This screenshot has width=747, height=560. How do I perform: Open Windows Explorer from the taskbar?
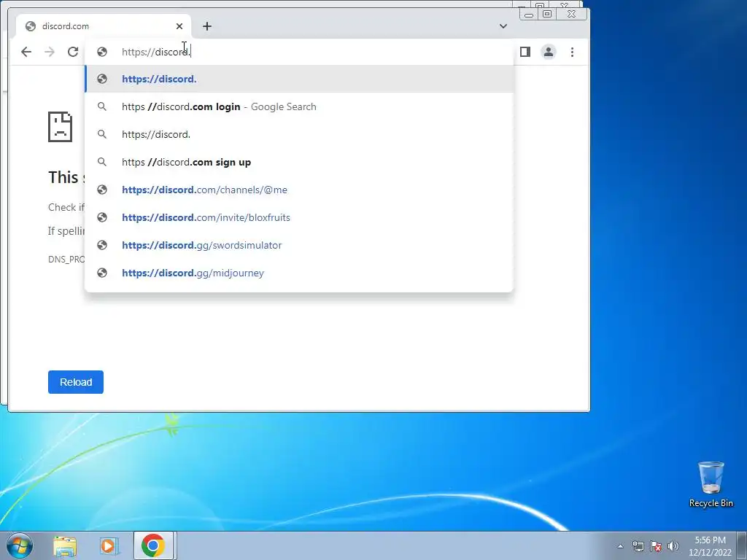click(x=65, y=545)
